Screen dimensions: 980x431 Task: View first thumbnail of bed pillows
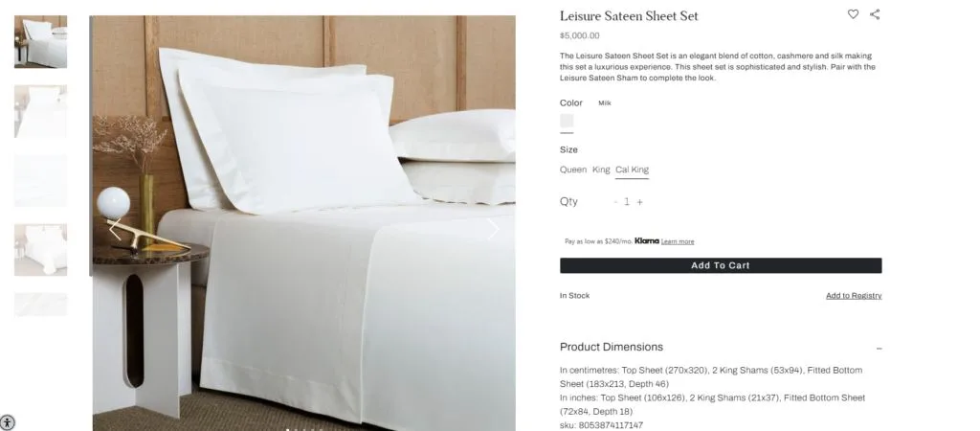pyautogui.click(x=40, y=42)
